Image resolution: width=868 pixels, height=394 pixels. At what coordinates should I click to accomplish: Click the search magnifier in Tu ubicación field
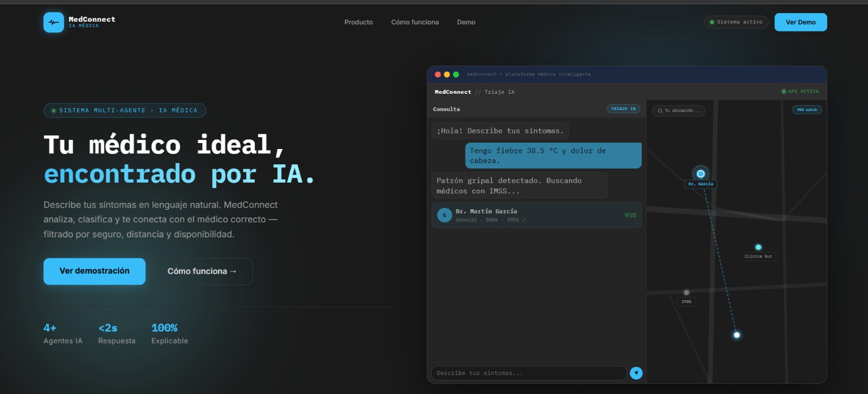coord(660,111)
